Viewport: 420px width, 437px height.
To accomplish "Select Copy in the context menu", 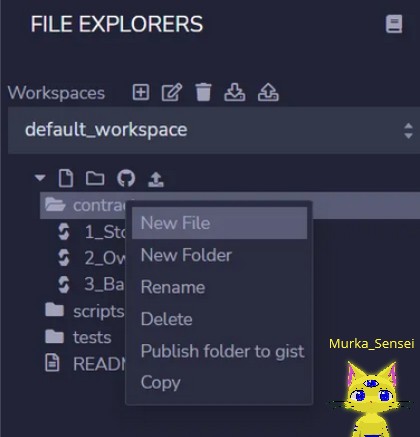I will coord(219,383).
